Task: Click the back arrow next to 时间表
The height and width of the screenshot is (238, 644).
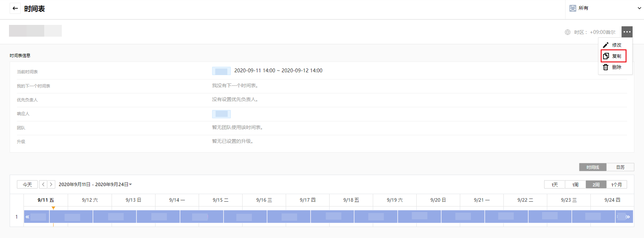Action: pos(15,9)
